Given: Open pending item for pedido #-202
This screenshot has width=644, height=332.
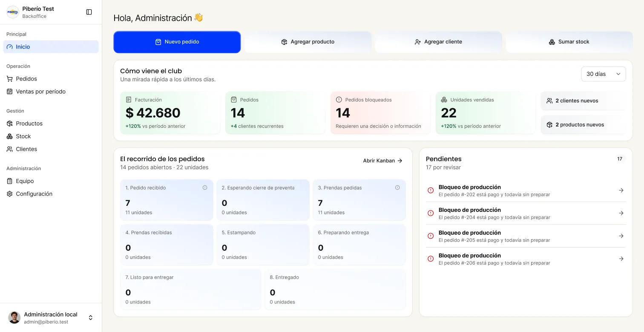Looking at the screenshot, I should pyautogui.click(x=526, y=191).
